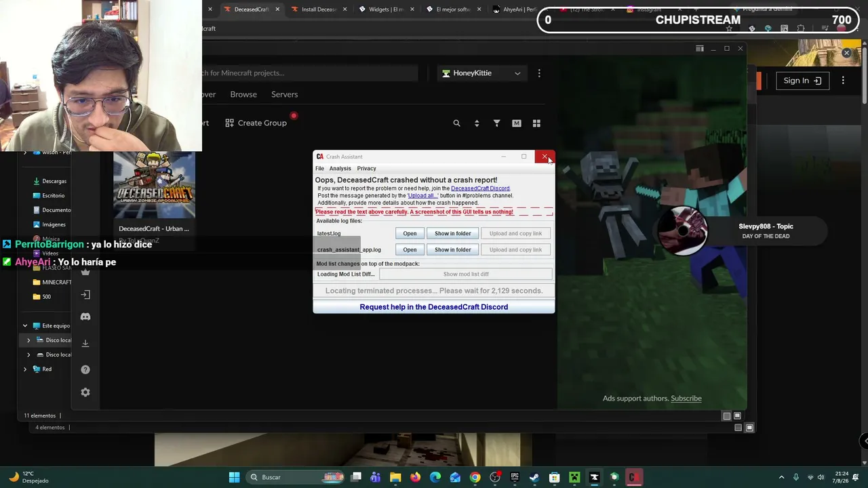Image resolution: width=868 pixels, height=488 pixels.
Task: Click the M icon in the launcher toolbar
Action: click(517, 123)
